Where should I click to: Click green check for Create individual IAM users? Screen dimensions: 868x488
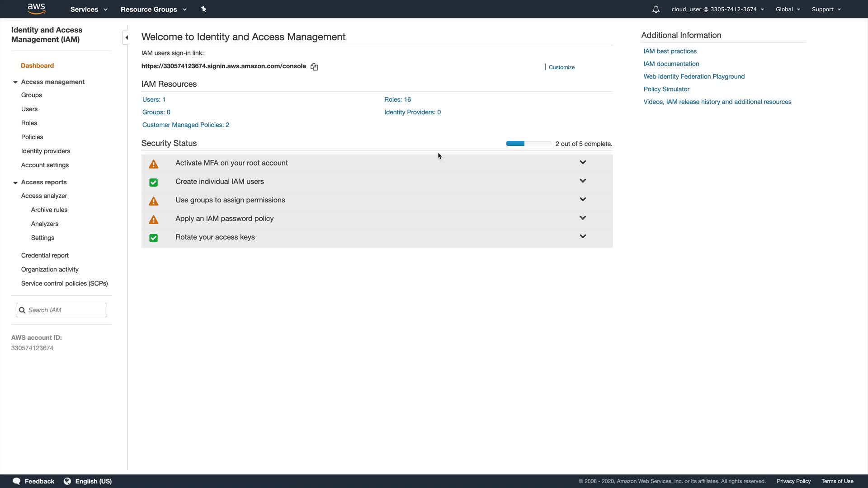pos(154,183)
